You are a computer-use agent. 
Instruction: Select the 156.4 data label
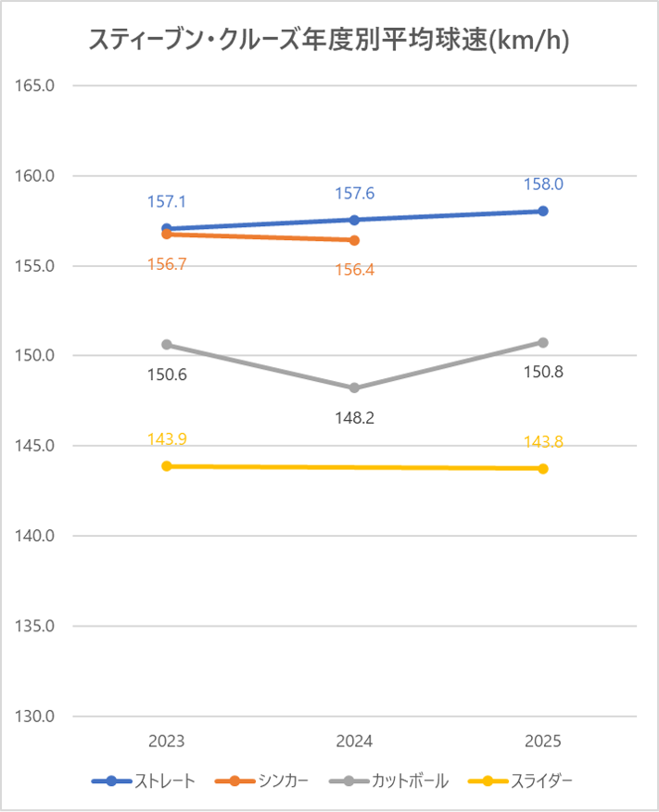[355, 271]
